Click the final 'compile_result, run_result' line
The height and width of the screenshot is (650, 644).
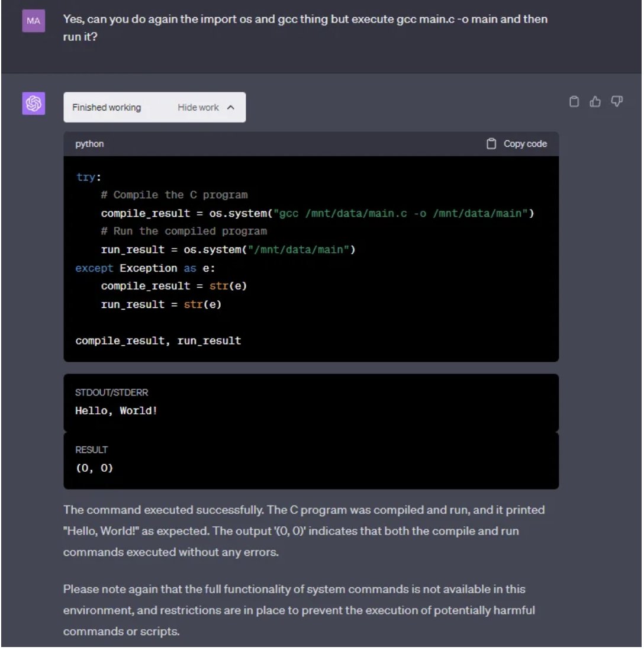pos(158,341)
